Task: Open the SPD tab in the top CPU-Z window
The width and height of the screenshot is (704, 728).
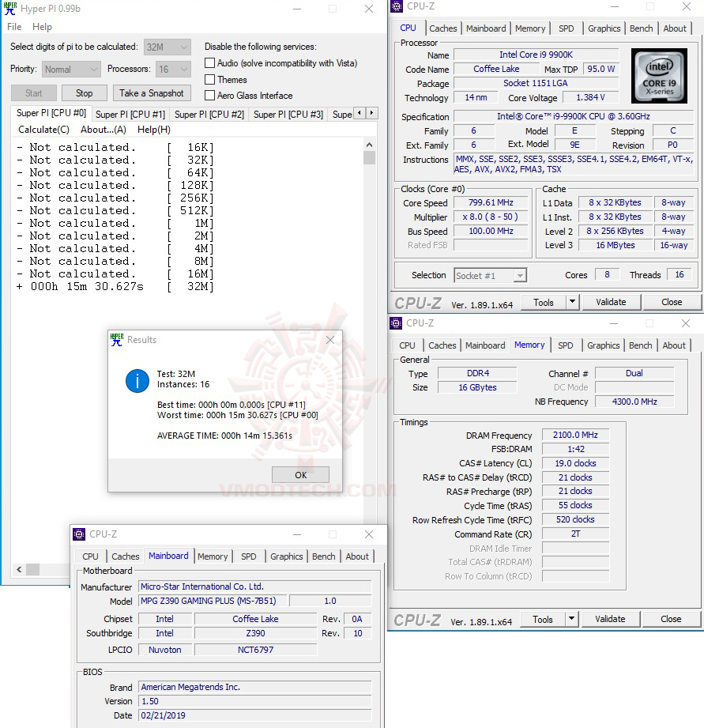Action: [x=567, y=28]
